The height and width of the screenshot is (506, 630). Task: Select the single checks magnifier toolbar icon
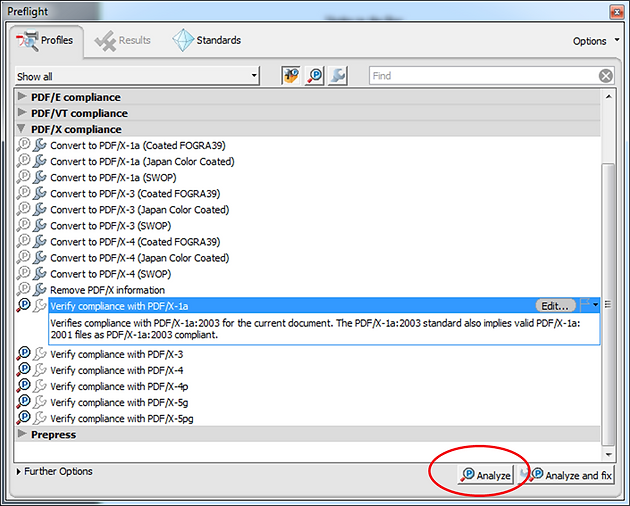315,76
